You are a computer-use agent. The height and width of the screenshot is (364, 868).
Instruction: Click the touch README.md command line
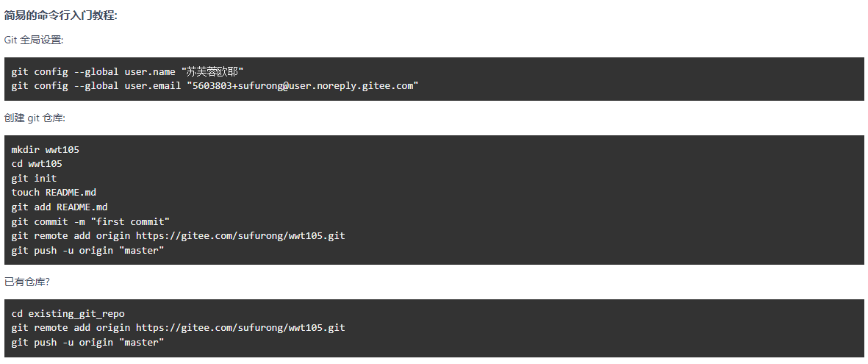tap(54, 193)
